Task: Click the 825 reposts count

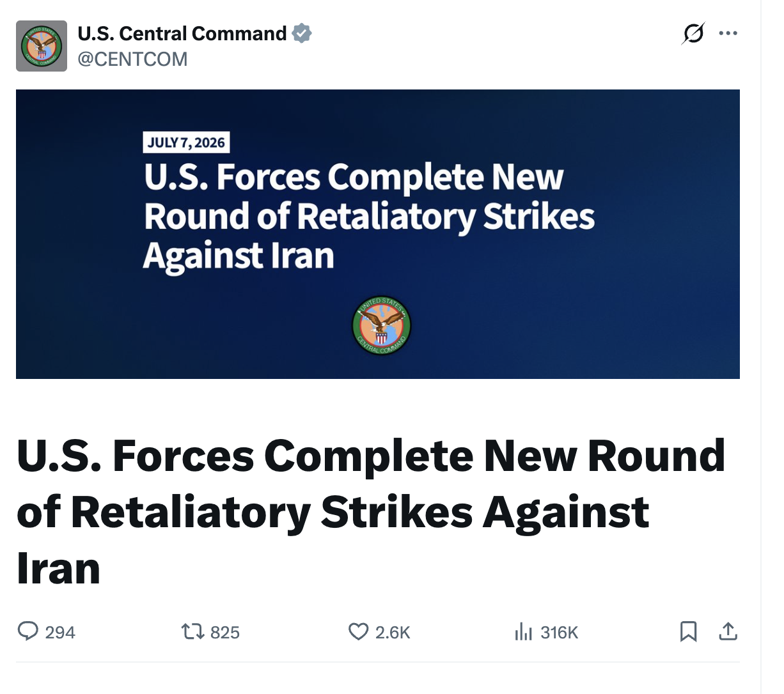Action: (225, 633)
